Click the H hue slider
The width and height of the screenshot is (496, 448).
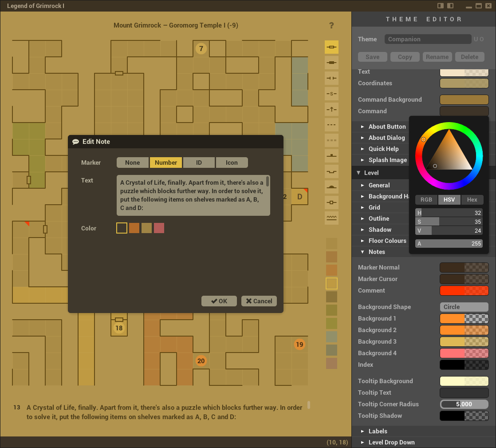coord(449,213)
